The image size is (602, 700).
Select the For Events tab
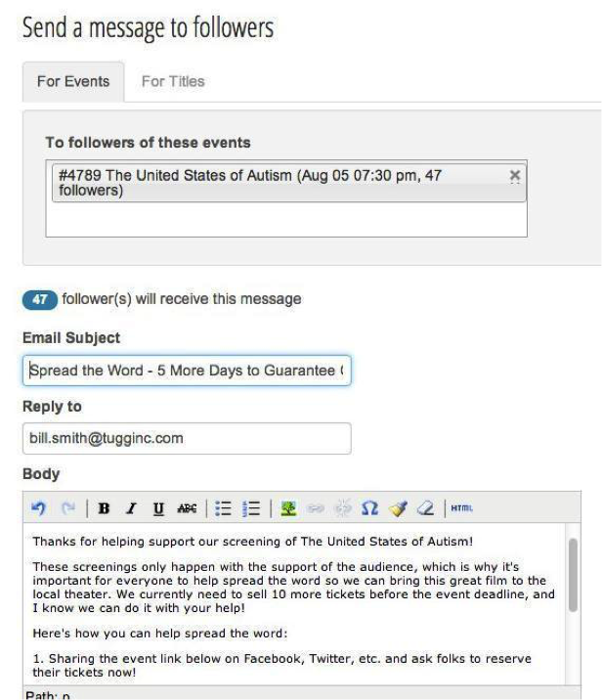(73, 82)
